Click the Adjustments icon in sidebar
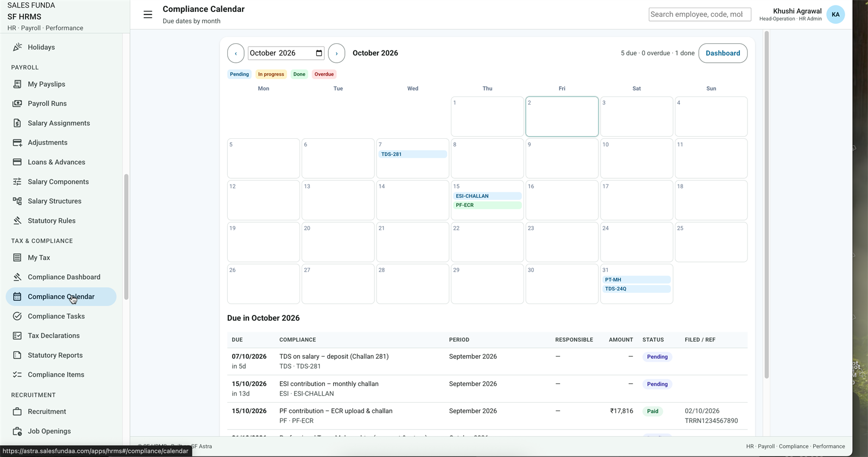 (x=17, y=143)
